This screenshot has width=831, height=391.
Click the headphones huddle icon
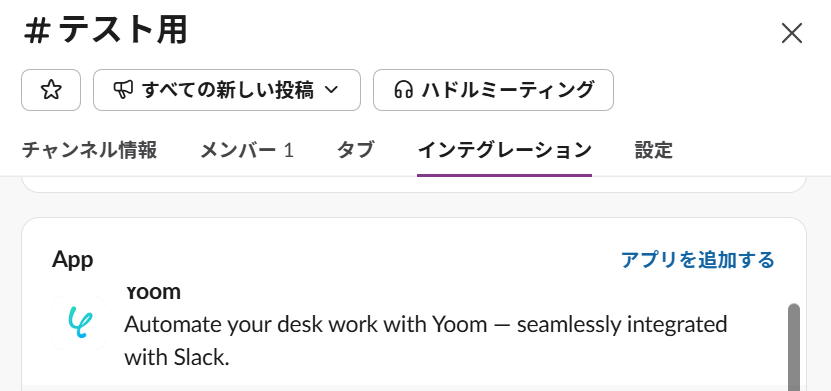click(x=403, y=90)
